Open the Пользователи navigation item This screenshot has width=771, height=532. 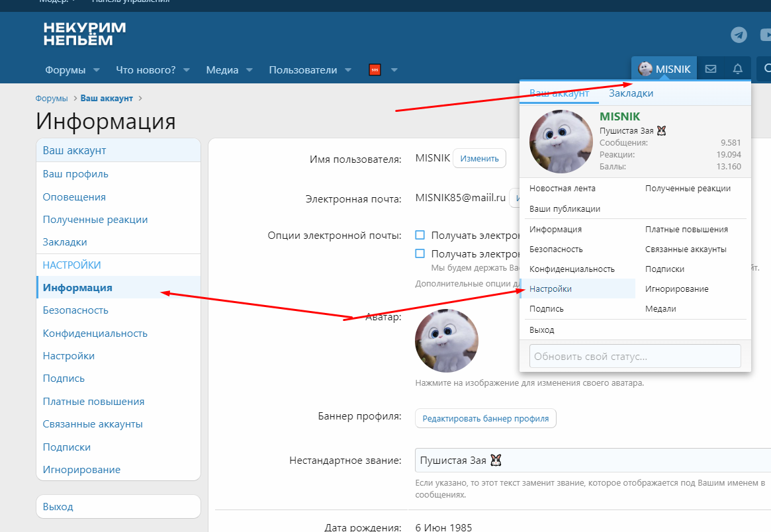tap(303, 70)
